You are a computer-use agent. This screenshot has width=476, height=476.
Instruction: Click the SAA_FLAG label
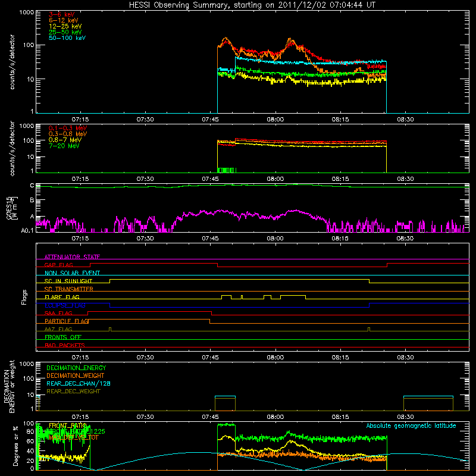(58, 313)
